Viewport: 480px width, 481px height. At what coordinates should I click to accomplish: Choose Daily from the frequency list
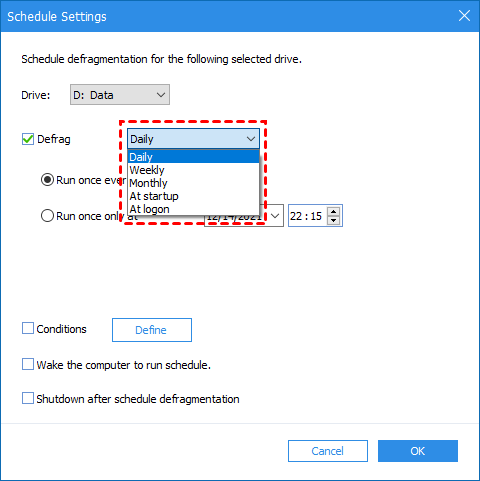(x=193, y=157)
